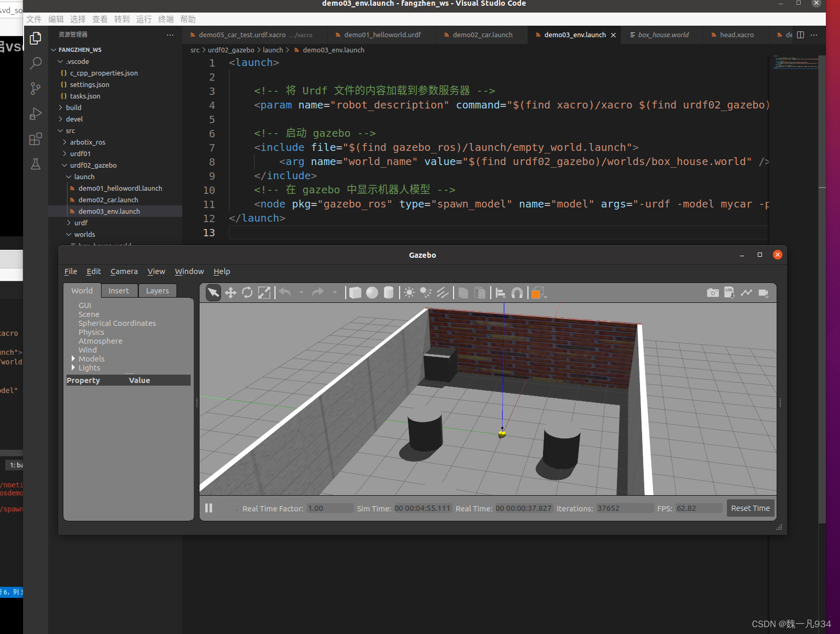
Task: Switch to box_house.world editor tab
Action: pos(663,35)
